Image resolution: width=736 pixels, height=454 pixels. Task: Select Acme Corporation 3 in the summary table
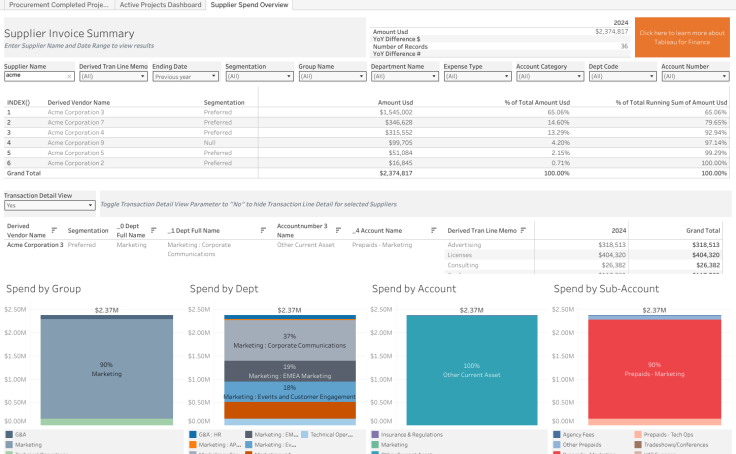coord(75,112)
